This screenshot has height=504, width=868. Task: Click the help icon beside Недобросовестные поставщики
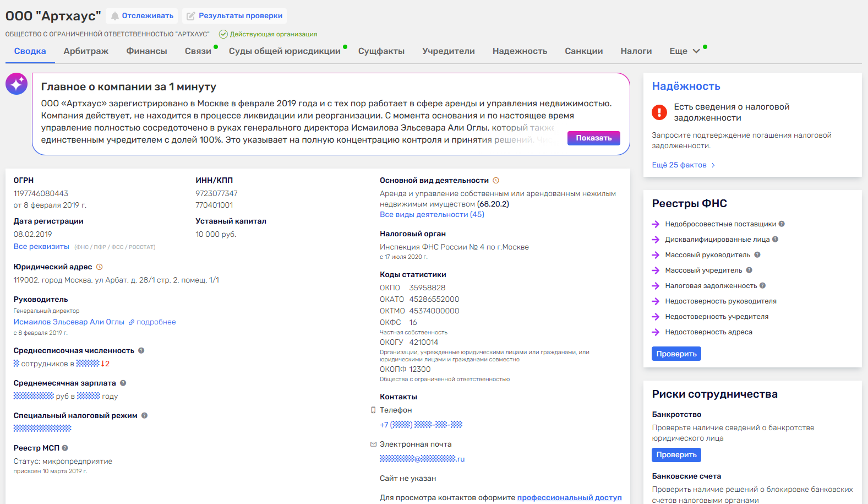click(x=782, y=224)
